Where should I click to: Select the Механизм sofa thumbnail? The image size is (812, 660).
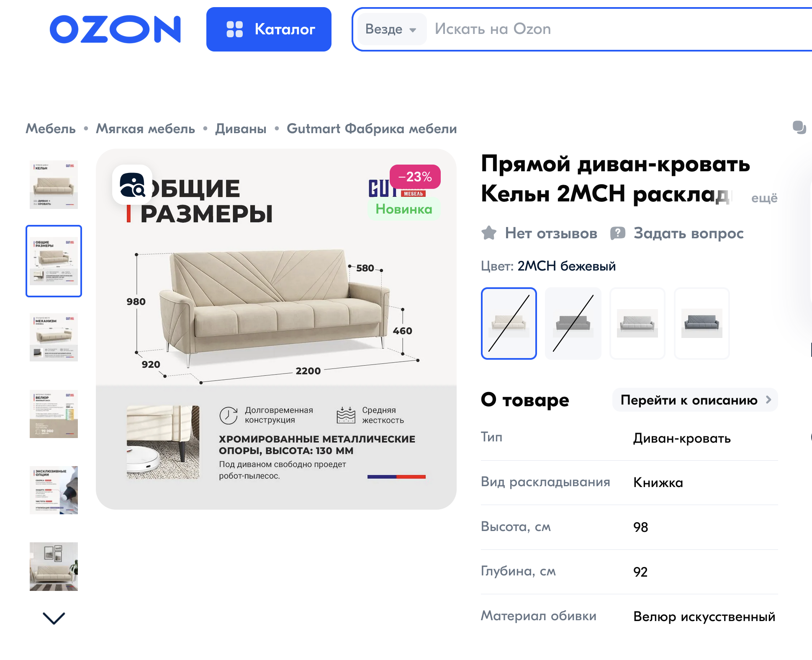(x=54, y=337)
